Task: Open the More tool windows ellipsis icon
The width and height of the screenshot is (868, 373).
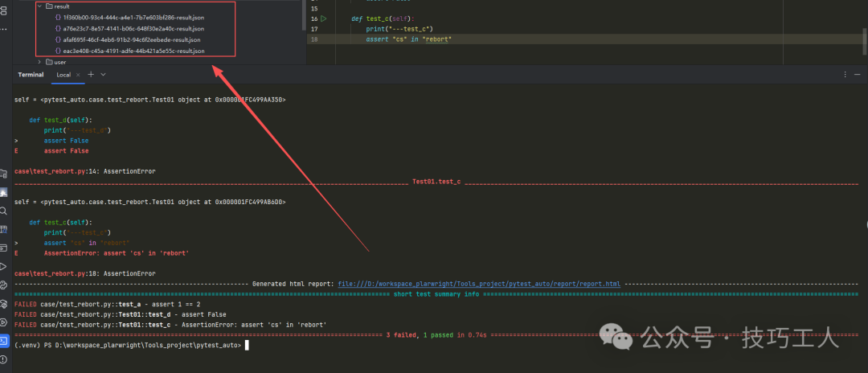Action: click(3, 27)
